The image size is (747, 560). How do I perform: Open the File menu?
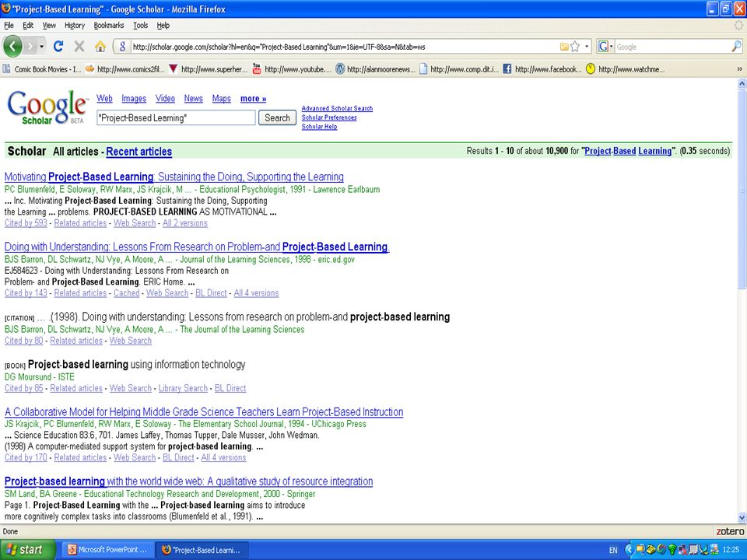[x=9, y=25]
